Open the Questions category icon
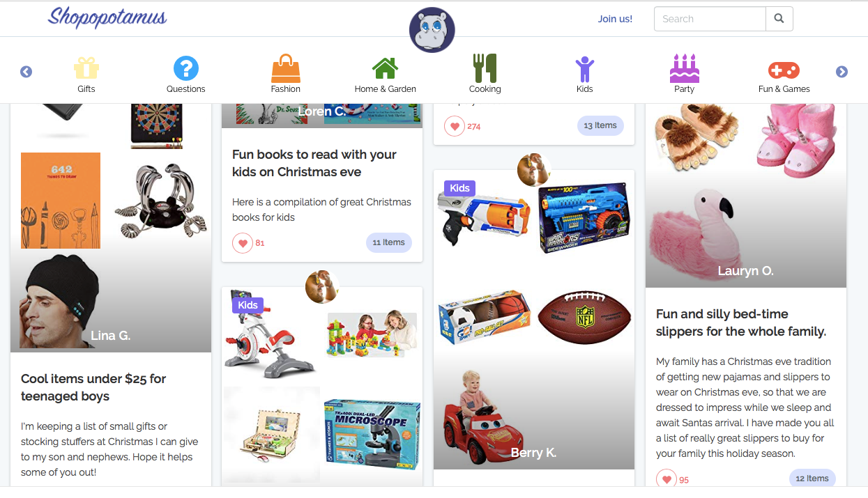This screenshot has height=498, width=868. (186, 68)
